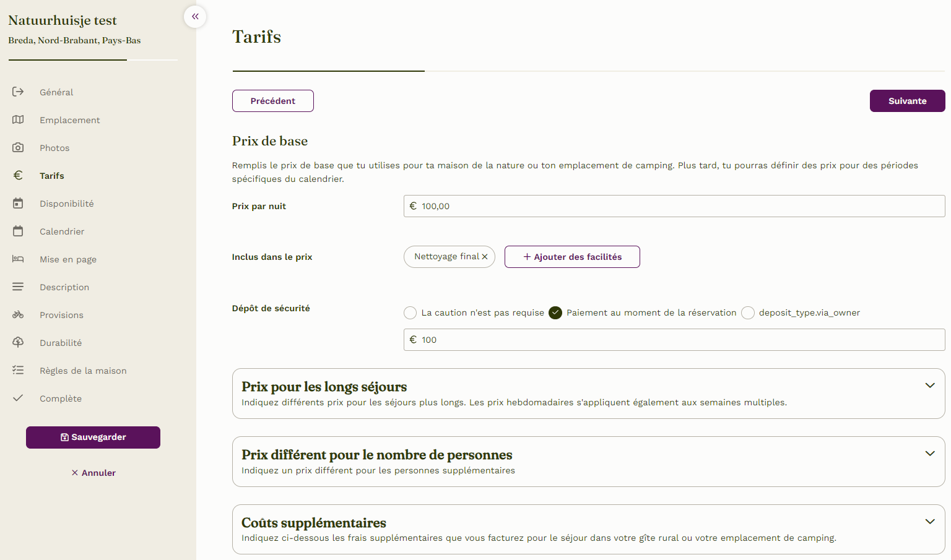The height and width of the screenshot is (560, 951).
Task: Click the Suivante button
Action: [x=908, y=101]
